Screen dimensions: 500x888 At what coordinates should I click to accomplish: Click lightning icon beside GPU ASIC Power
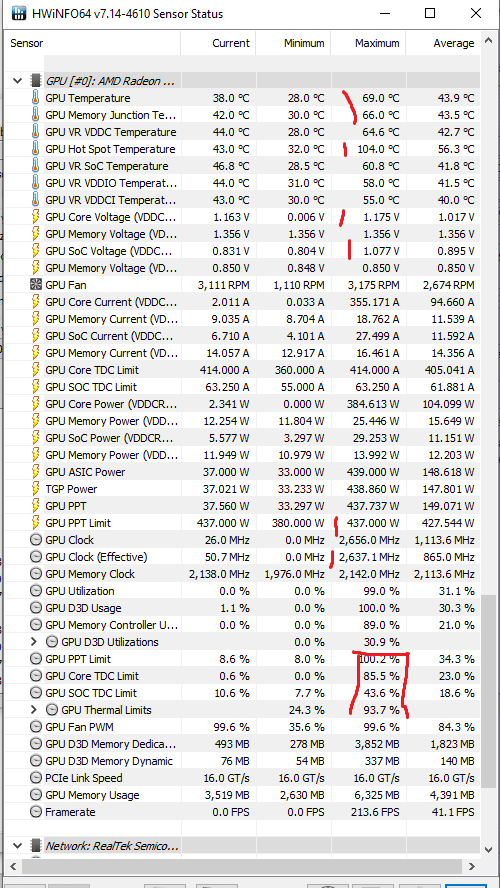click(x=36, y=472)
